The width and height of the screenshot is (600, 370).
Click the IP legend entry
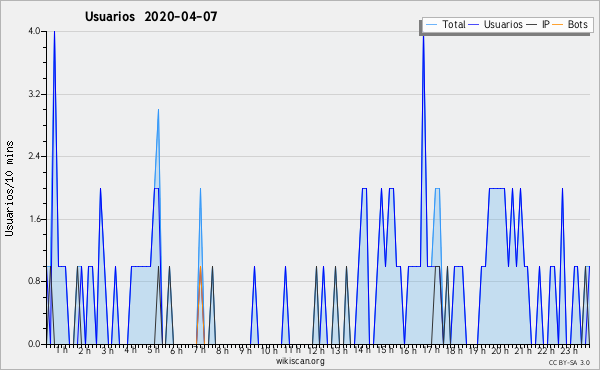pyautogui.click(x=538, y=24)
